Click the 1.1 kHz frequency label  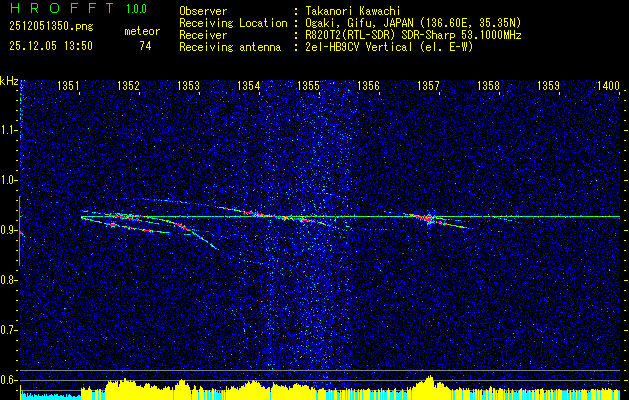[x=9, y=130]
